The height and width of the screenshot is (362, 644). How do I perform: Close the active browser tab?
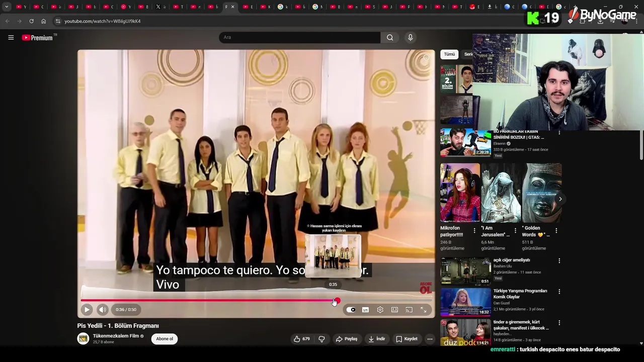click(x=232, y=7)
